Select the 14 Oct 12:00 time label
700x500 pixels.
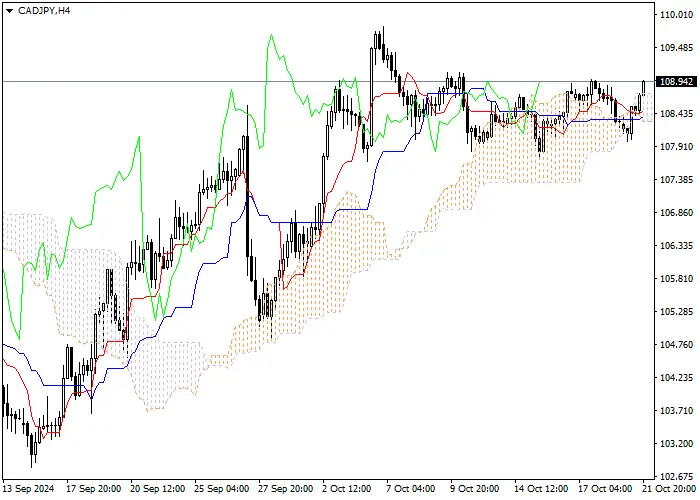[542, 489]
